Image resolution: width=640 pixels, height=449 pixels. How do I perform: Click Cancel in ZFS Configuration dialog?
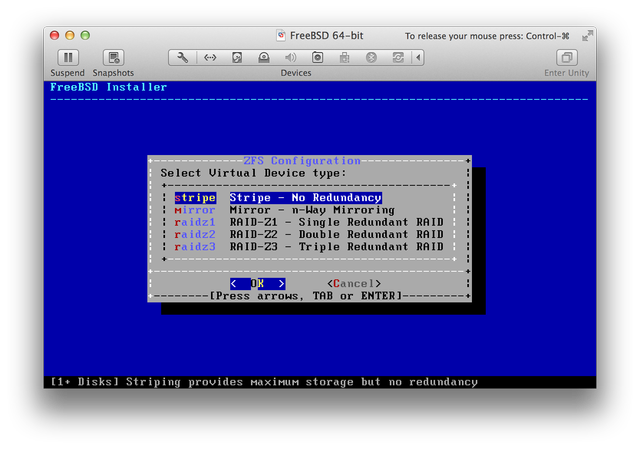[354, 284]
